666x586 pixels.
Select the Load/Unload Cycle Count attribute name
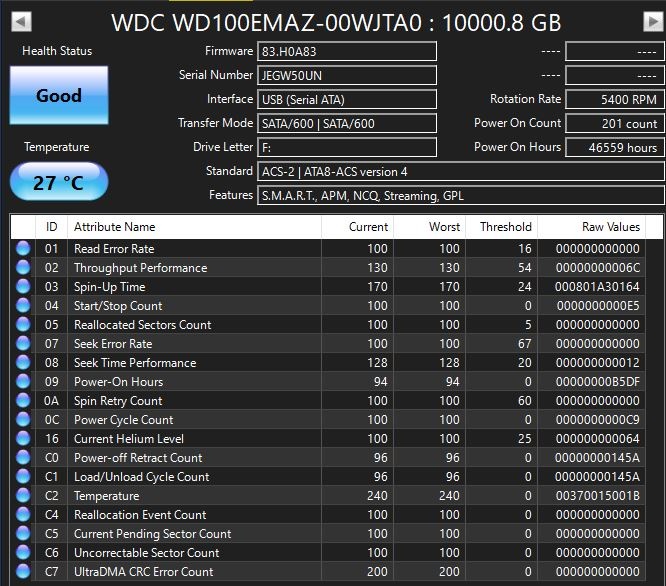tap(142, 477)
